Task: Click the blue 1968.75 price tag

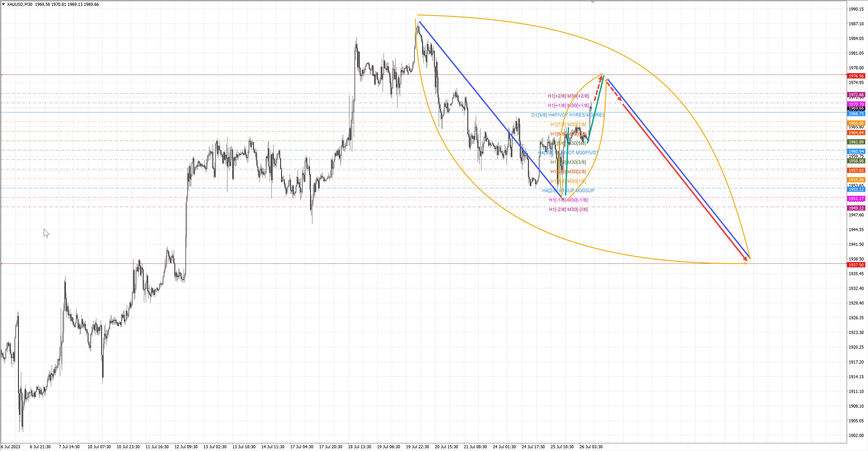Action: (x=856, y=114)
